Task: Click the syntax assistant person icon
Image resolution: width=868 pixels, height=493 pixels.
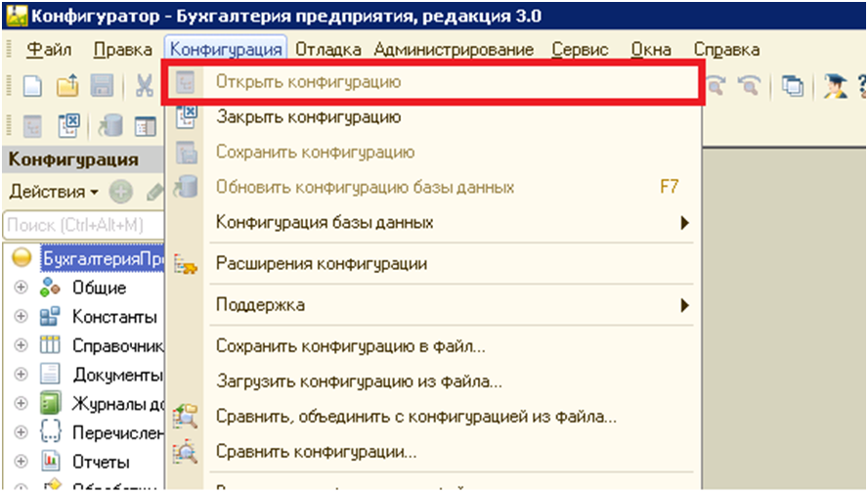Action: click(835, 86)
